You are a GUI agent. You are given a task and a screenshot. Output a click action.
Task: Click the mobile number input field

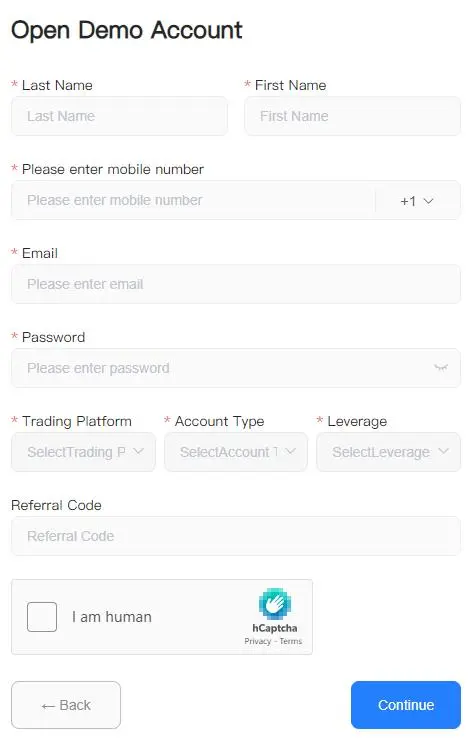(x=193, y=200)
